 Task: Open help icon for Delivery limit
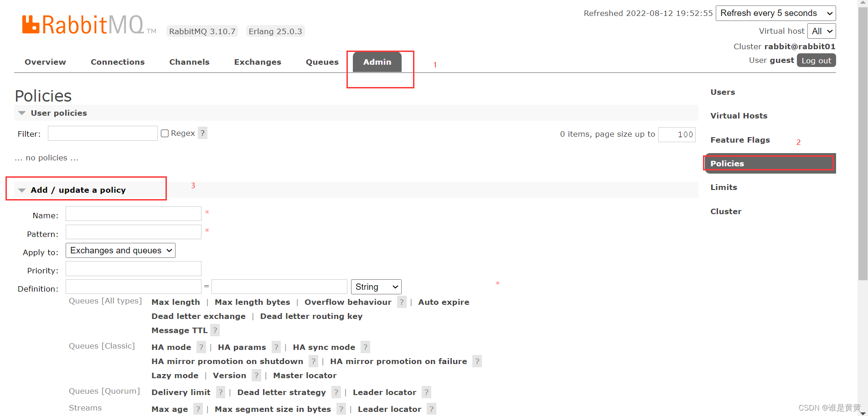(x=221, y=392)
